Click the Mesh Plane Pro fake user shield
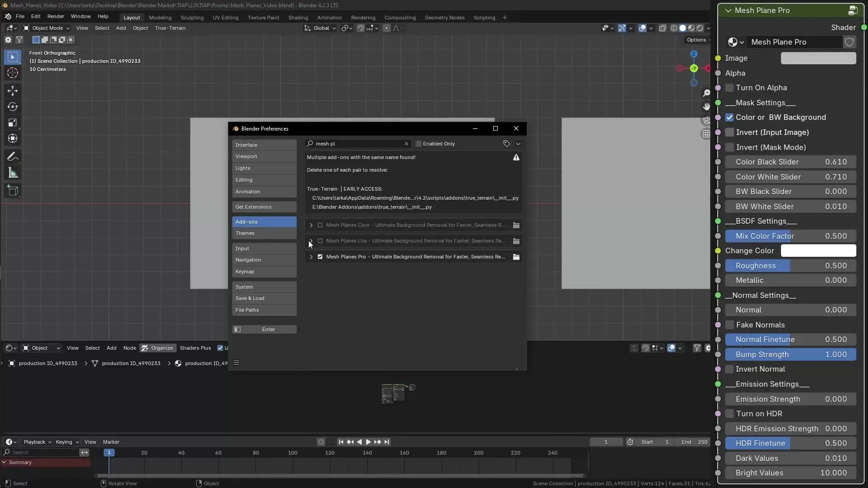The height and width of the screenshot is (488, 868). (x=849, y=42)
